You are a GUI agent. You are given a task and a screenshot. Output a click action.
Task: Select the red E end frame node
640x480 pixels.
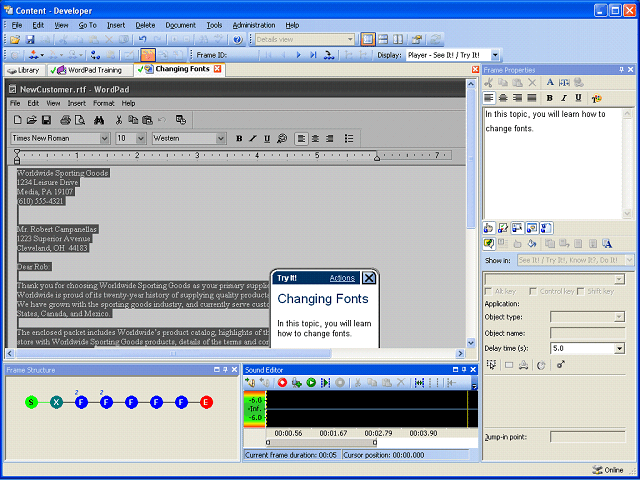207,402
